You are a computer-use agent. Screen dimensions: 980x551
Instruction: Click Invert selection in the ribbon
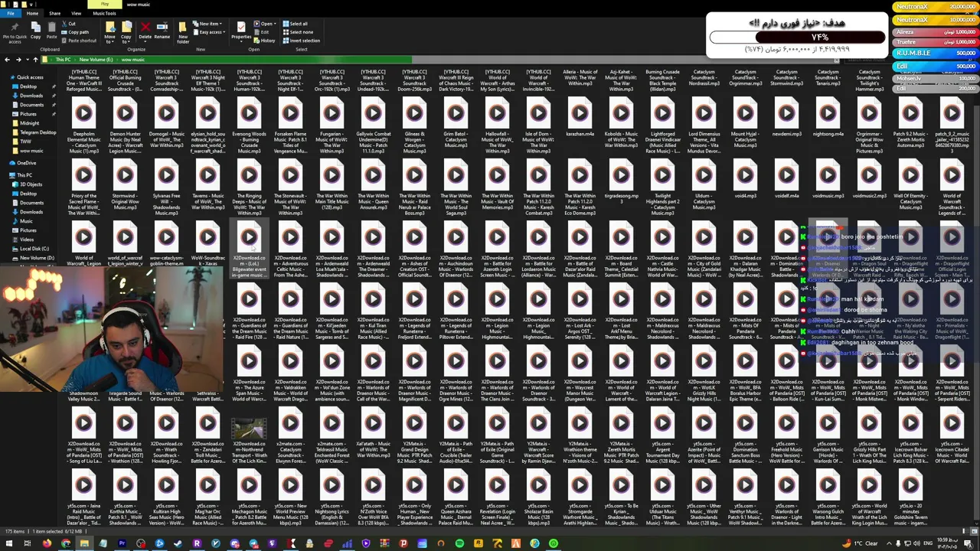301,41
